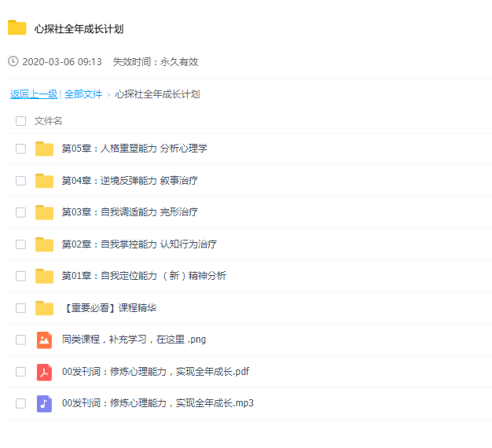Open 第03章：自我调适能力 完形治疗
The height and width of the screenshot is (448, 492).
(x=130, y=212)
